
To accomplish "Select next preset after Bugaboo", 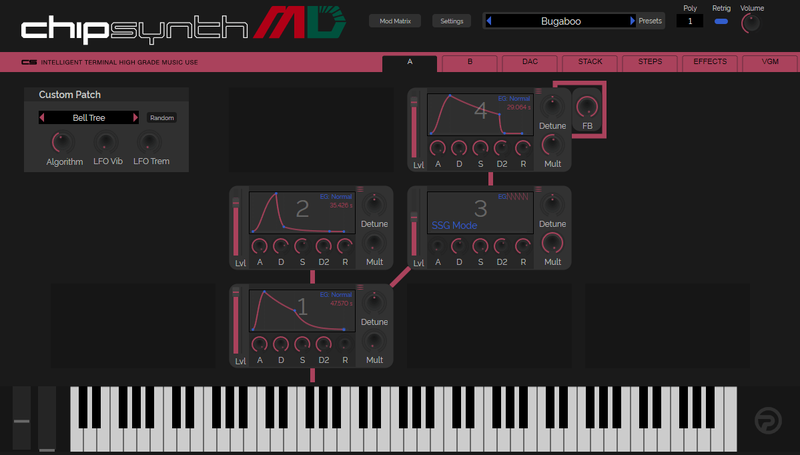I will pyautogui.click(x=631, y=20).
